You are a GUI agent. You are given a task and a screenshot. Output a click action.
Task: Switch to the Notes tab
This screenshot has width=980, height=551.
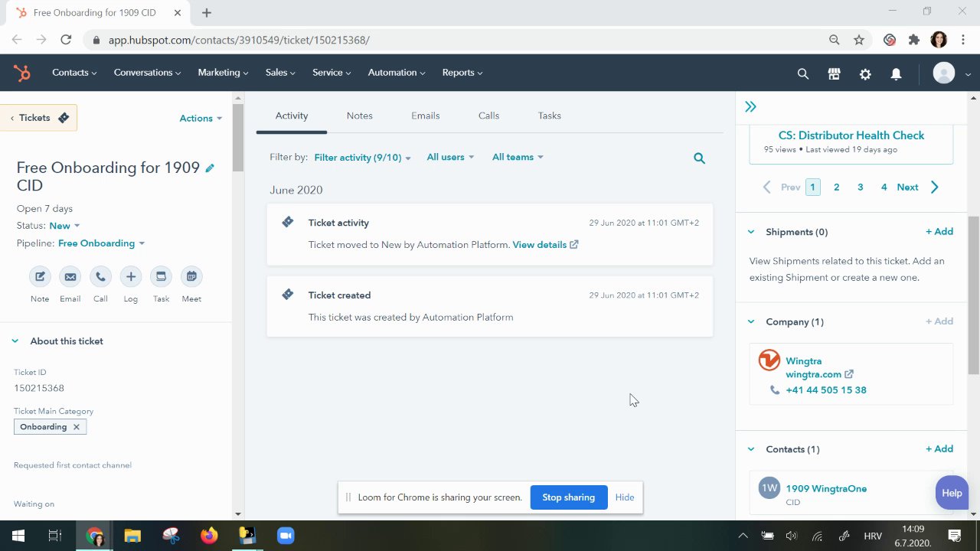pos(359,116)
